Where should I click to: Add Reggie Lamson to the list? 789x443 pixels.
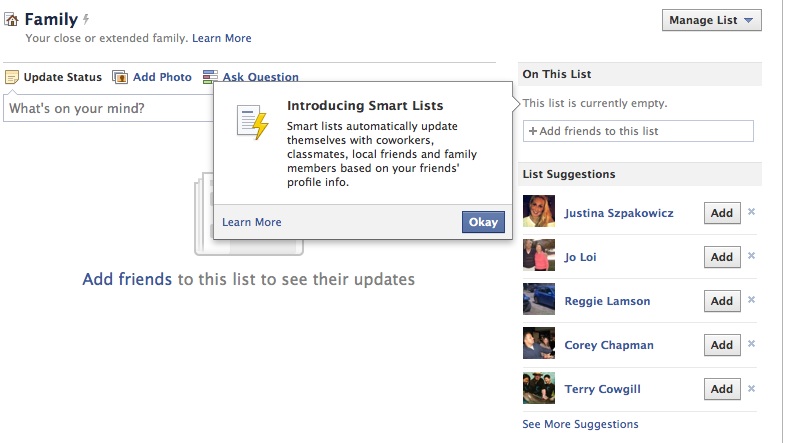[x=722, y=301]
